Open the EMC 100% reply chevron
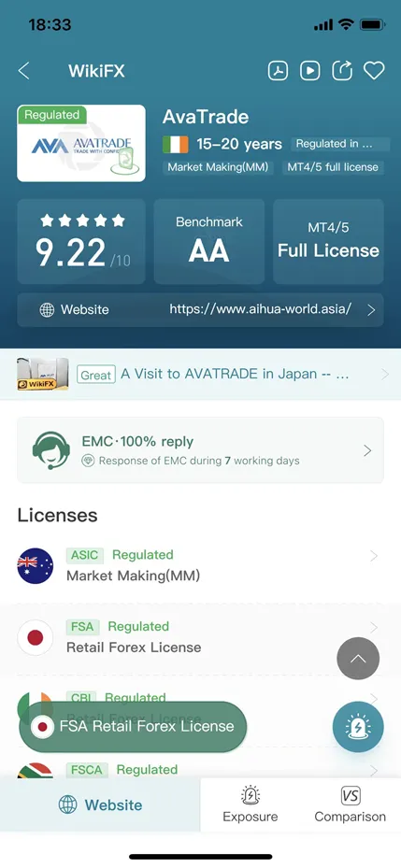Screen dimensions: 401x868 [x=367, y=450]
